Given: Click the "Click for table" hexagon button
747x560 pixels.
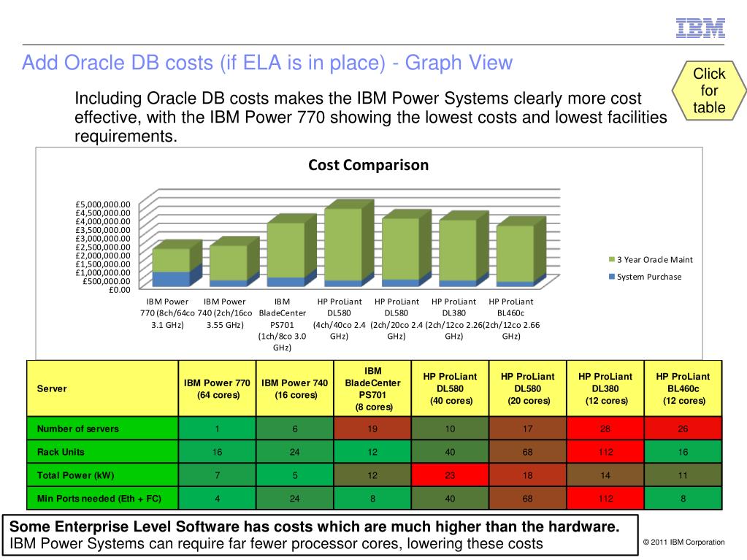Looking at the screenshot, I should click(709, 91).
